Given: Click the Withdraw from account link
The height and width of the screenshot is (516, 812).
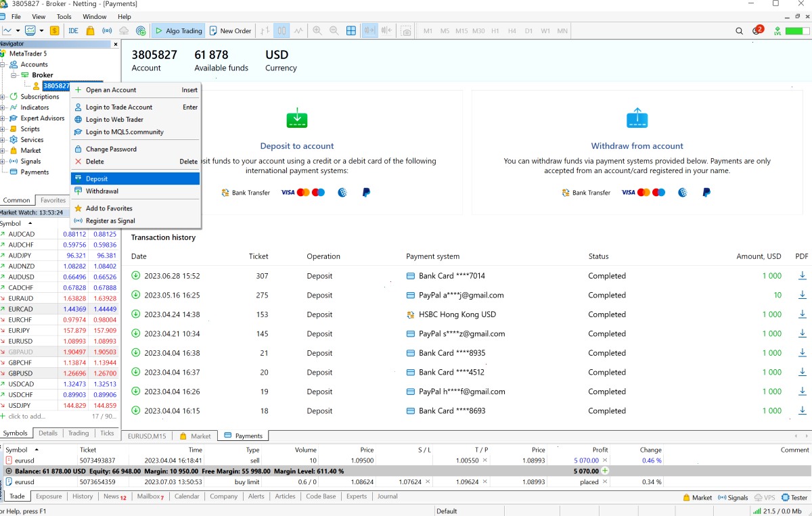Looking at the screenshot, I should 637,146.
